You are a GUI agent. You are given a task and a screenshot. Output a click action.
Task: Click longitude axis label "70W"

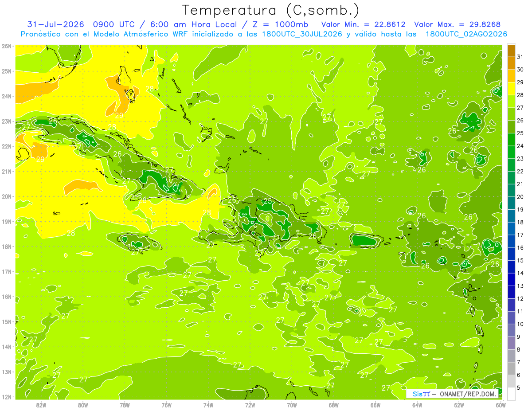coord(292,405)
